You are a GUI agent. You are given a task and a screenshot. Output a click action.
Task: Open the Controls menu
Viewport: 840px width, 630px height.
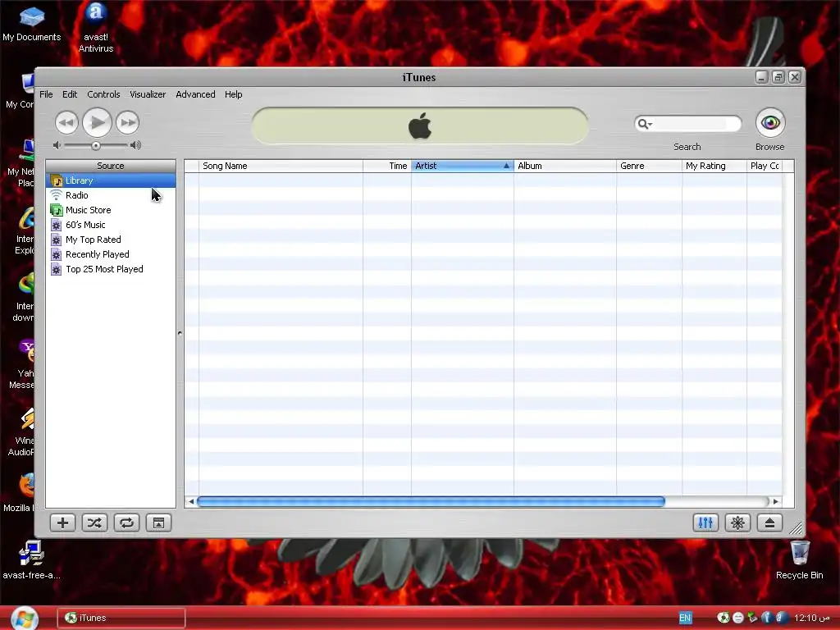(x=103, y=94)
